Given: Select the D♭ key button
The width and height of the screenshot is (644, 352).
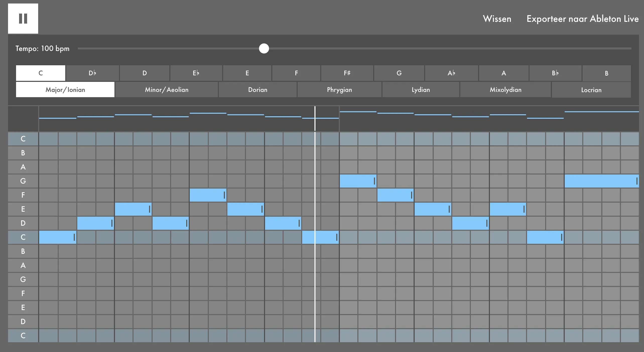Looking at the screenshot, I should click(x=92, y=73).
